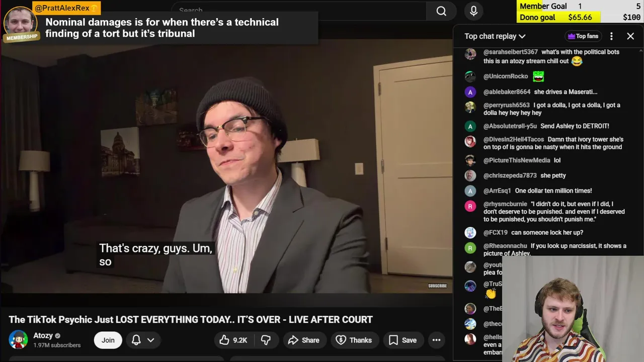Screen dimensions: 644x362
Task: Open @FCX19 chat avatar
Action: pos(470,233)
